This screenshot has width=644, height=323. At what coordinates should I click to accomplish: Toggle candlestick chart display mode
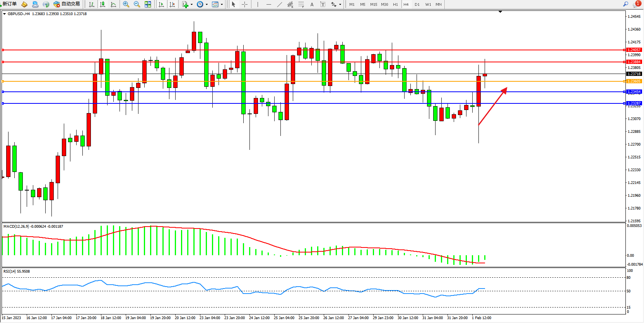click(x=102, y=4)
